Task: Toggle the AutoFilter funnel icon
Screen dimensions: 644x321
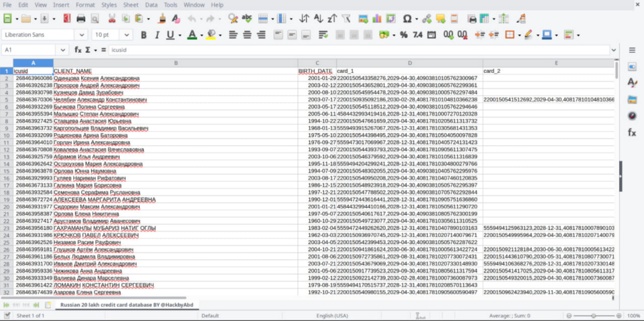Action: [346, 19]
